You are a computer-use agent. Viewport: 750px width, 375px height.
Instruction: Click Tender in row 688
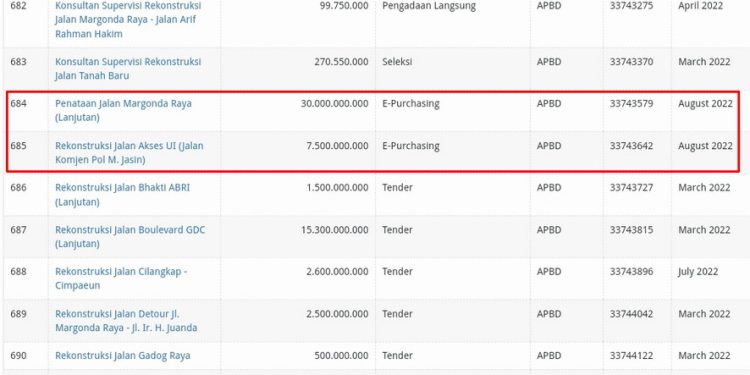coord(397,271)
